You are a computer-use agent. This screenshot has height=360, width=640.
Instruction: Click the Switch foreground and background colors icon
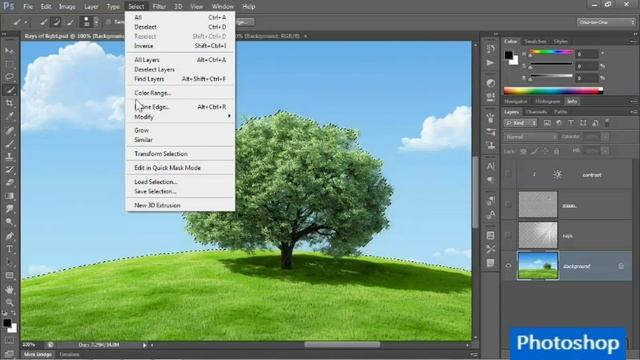(13, 313)
